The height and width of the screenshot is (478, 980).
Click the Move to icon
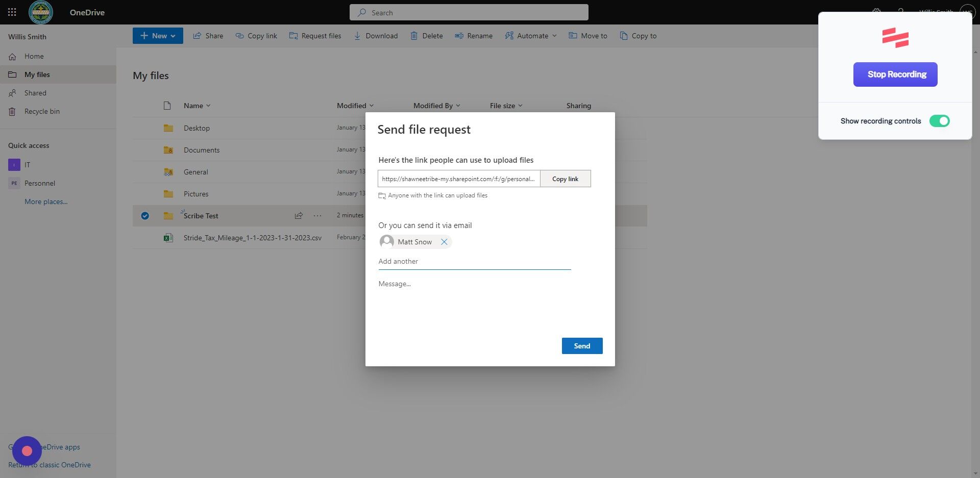click(572, 36)
